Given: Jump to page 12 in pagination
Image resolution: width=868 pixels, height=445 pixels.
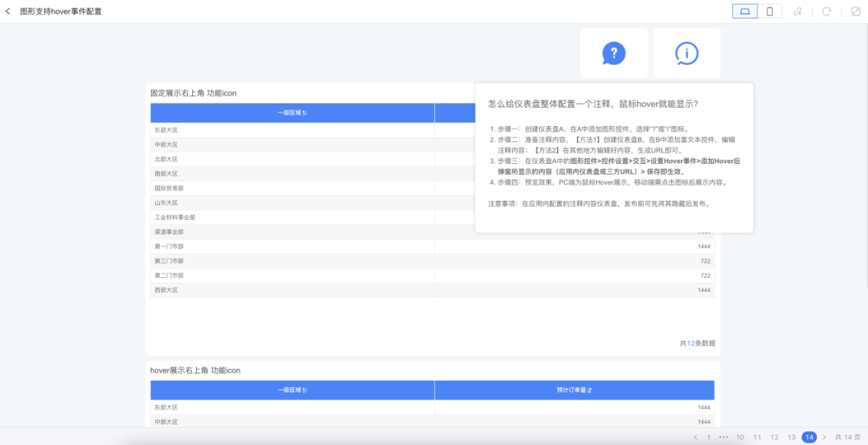Looking at the screenshot, I should [x=775, y=437].
